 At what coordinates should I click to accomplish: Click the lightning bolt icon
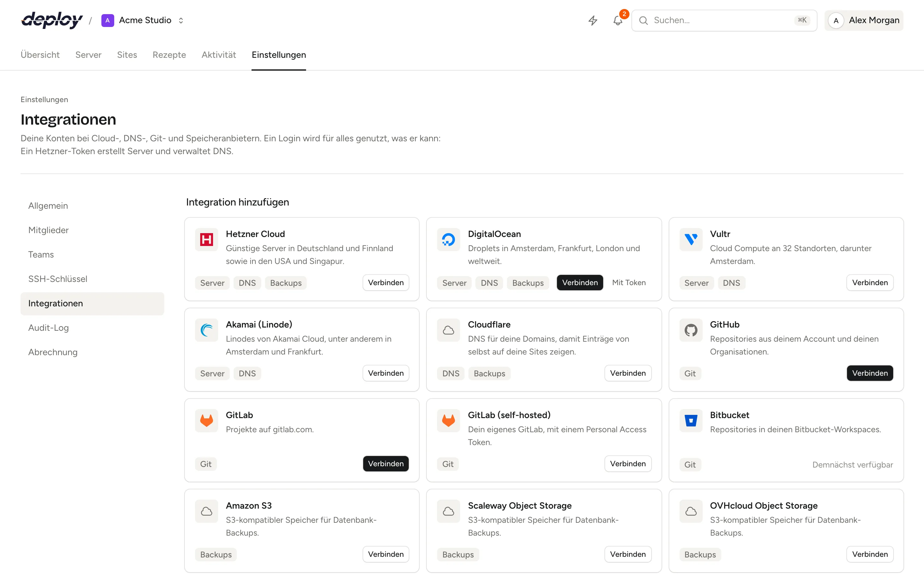click(x=593, y=20)
